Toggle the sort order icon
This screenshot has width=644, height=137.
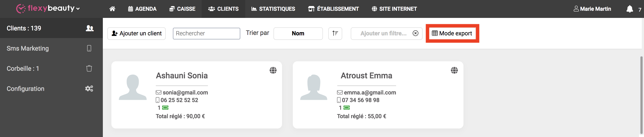click(335, 33)
